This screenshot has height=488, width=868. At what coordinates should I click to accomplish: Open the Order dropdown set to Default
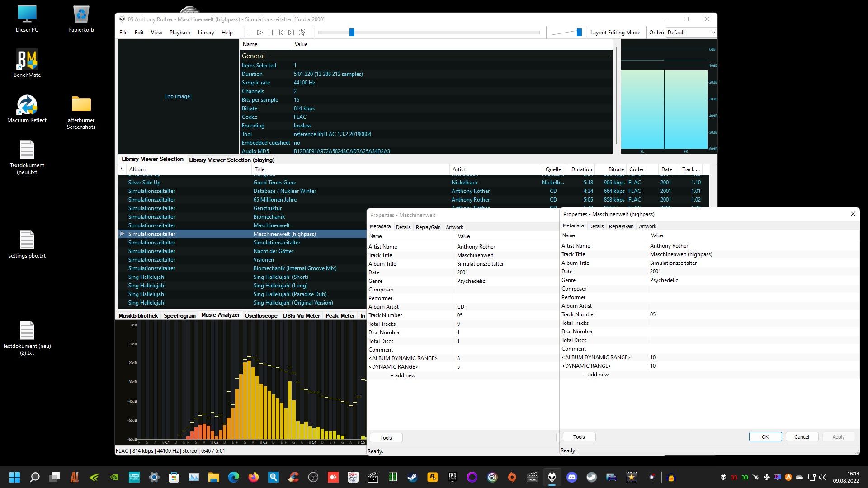[x=691, y=32]
